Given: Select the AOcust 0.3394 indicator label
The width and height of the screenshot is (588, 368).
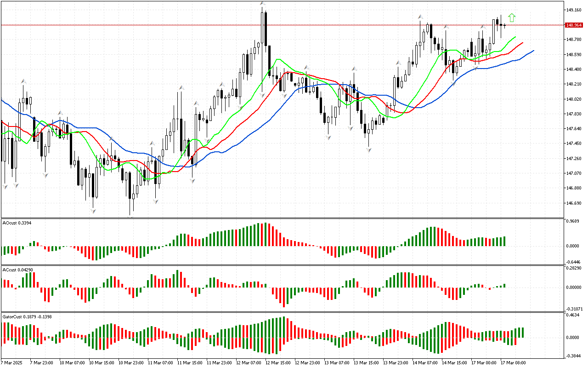Looking at the screenshot, I should click(17, 223).
